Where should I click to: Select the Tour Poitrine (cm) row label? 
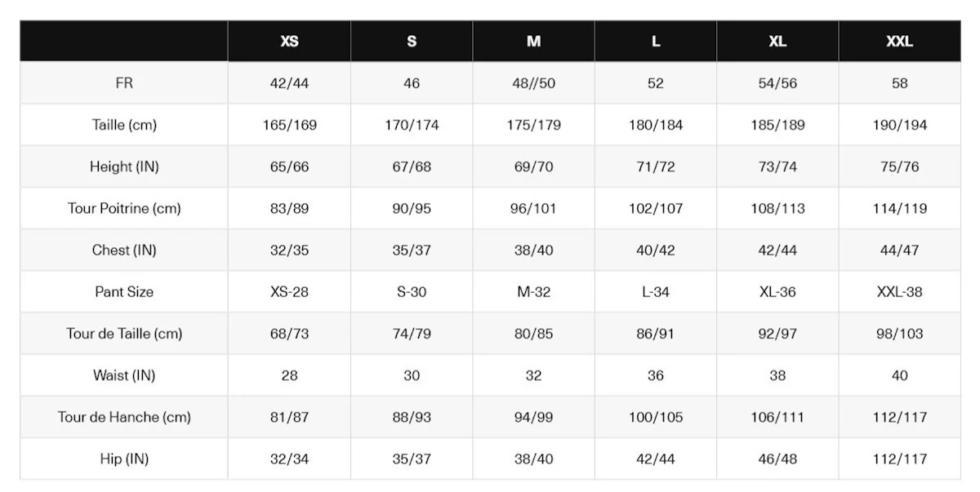(124, 208)
